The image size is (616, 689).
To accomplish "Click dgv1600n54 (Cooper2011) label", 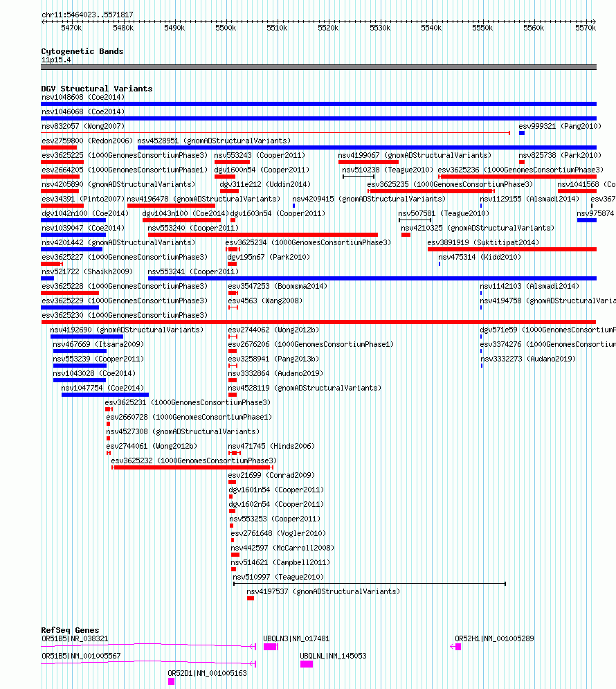I will click(262, 170).
